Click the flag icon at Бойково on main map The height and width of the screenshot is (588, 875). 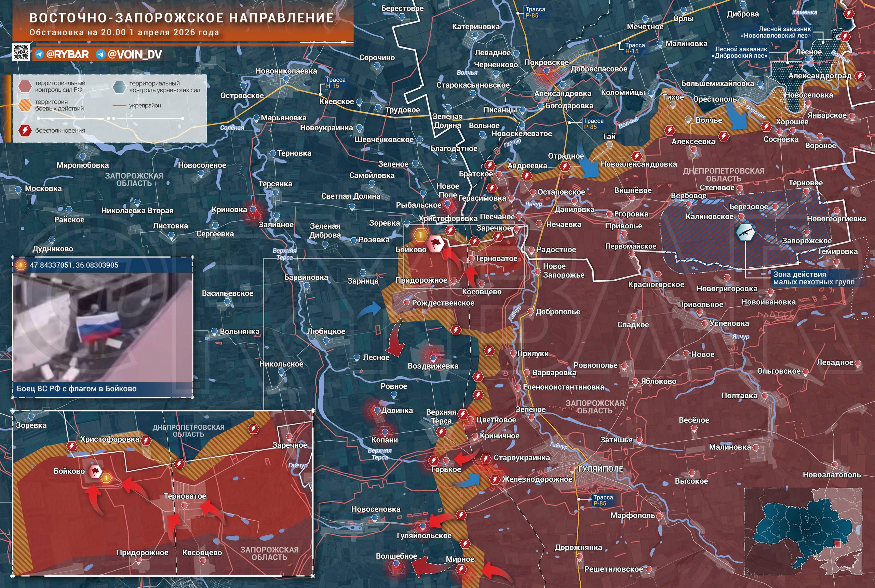pyautogui.click(x=436, y=243)
